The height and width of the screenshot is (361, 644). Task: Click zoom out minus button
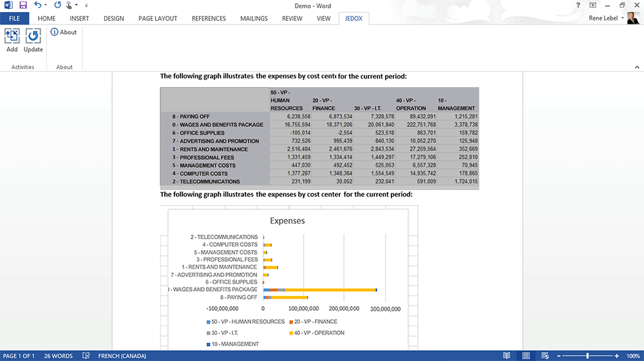558,356
